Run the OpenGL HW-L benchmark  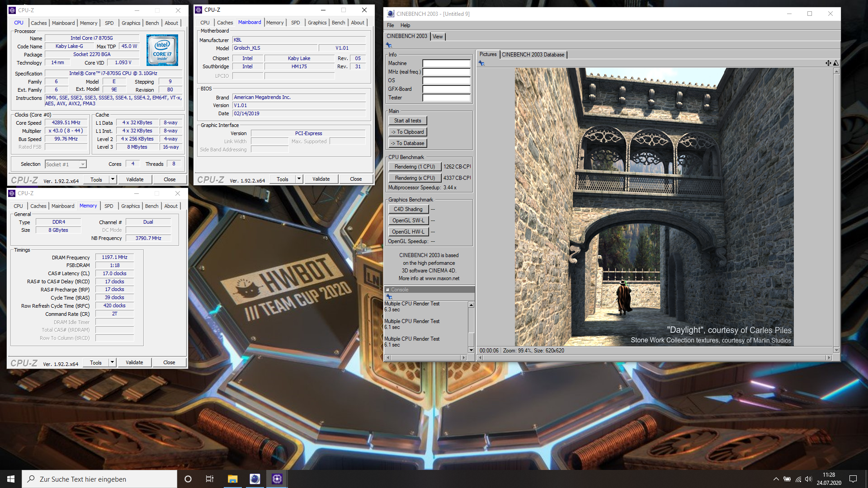click(x=408, y=232)
